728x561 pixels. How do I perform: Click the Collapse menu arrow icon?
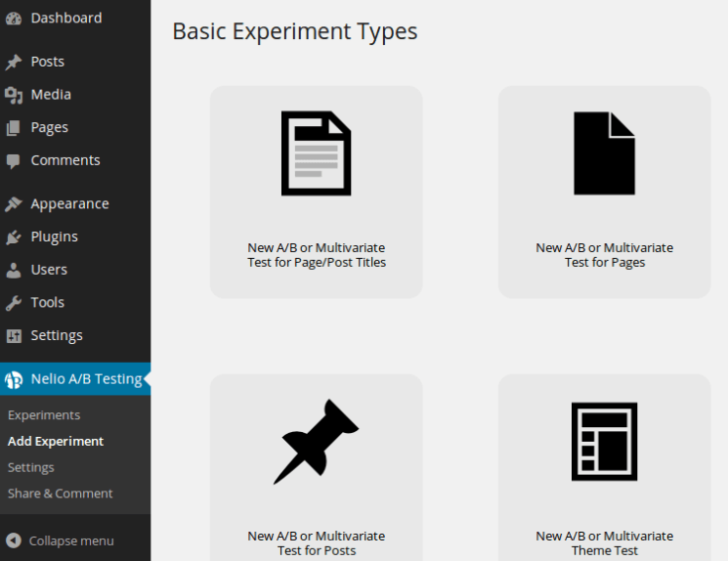pyautogui.click(x=14, y=540)
